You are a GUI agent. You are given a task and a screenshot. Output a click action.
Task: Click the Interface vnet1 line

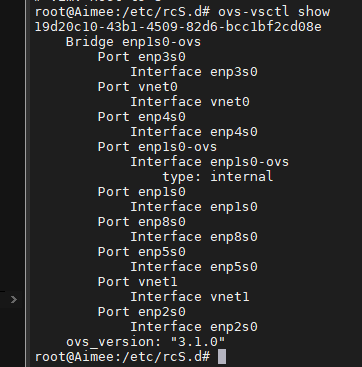(190, 297)
